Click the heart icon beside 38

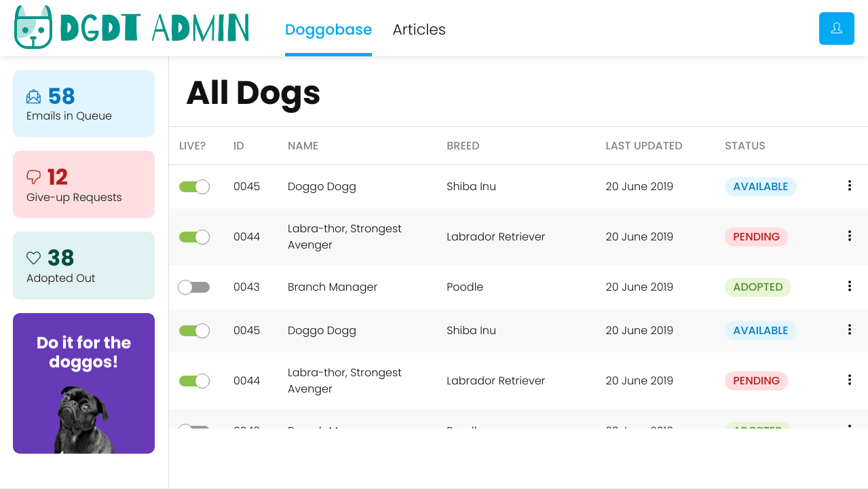click(x=33, y=258)
